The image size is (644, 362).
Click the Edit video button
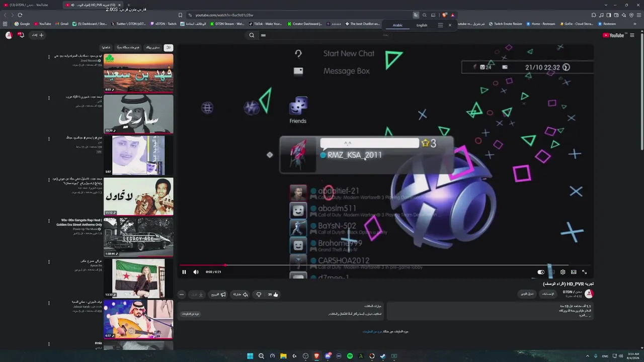(527, 294)
